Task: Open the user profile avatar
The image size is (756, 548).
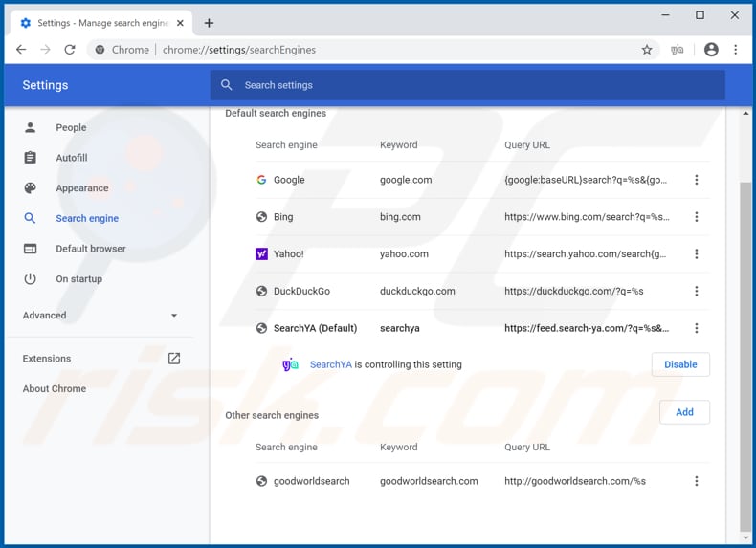Action: click(x=711, y=50)
